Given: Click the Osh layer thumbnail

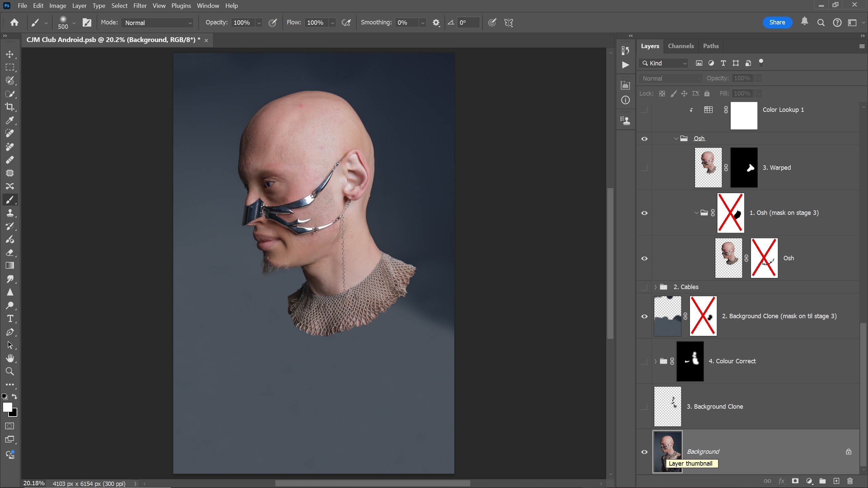Looking at the screenshot, I should 728,258.
